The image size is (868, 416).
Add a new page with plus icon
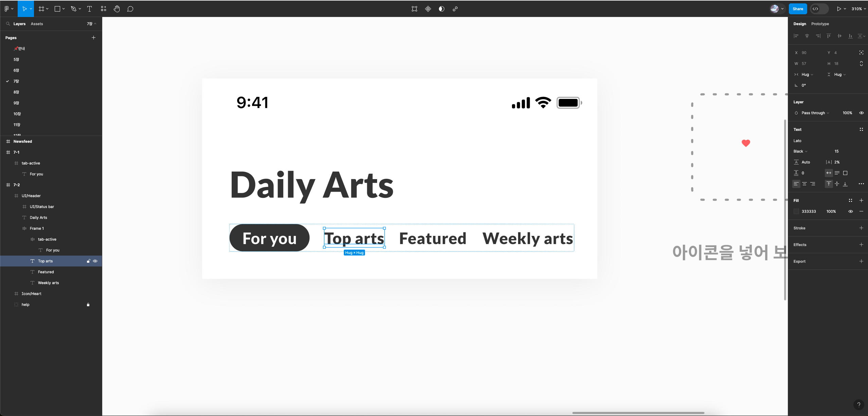tap(93, 37)
